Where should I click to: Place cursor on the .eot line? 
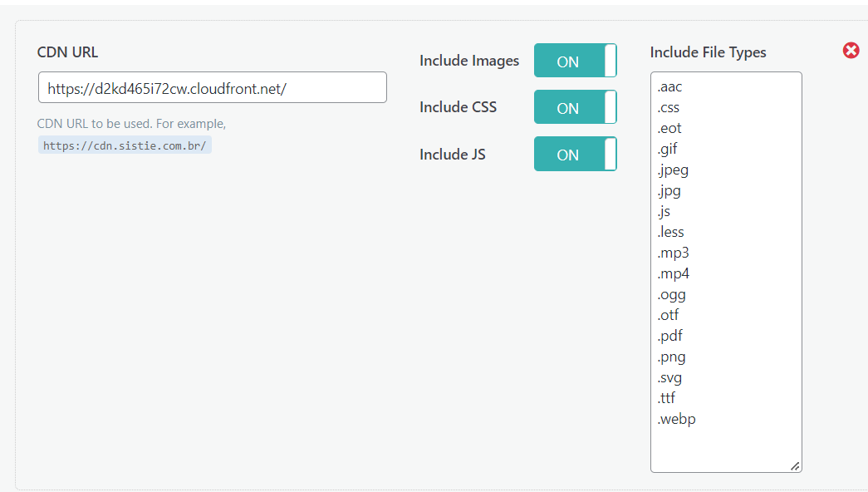tap(669, 129)
